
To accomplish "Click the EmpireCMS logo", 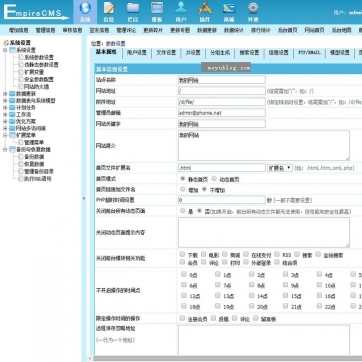I will pyautogui.click(x=36, y=12).
